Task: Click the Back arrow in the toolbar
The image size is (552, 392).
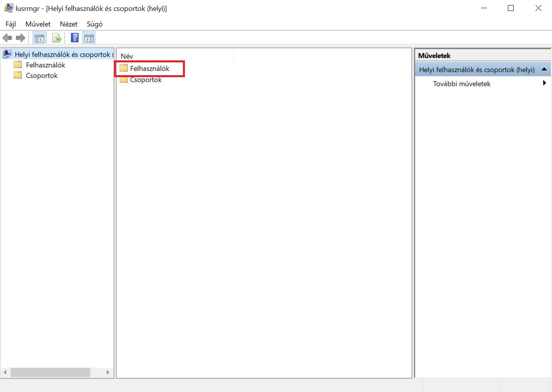Action: coord(7,38)
